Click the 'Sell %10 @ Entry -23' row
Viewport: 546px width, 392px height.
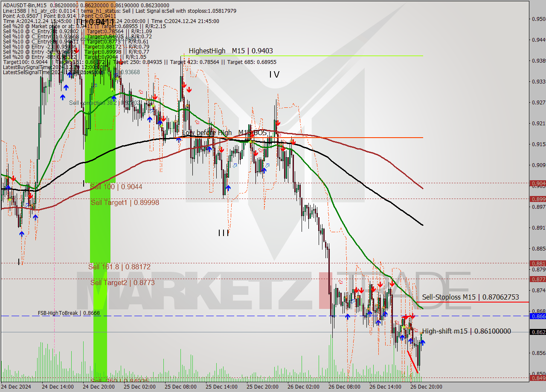pos(77,46)
